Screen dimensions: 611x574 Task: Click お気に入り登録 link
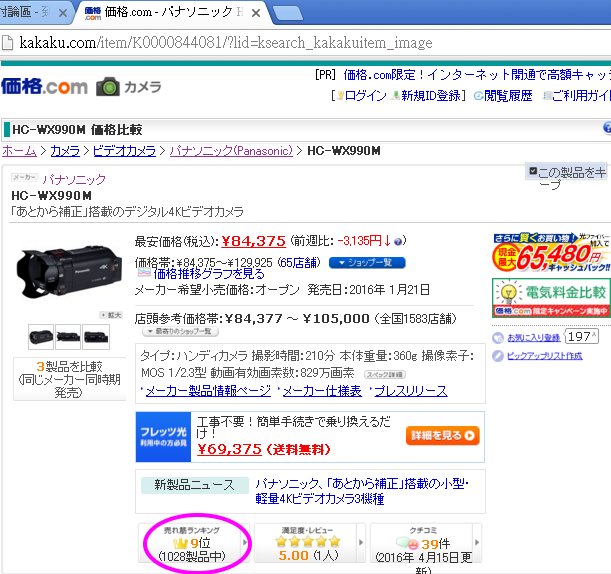coord(533,338)
